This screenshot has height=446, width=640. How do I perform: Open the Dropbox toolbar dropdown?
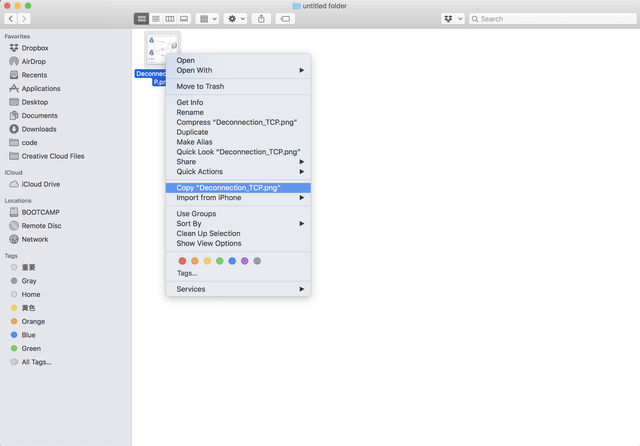[453, 19]
